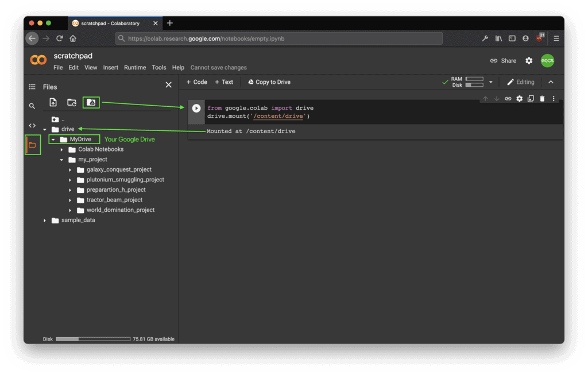
Task: Collapse the my_project folder
Action: (x=61, y=160)
